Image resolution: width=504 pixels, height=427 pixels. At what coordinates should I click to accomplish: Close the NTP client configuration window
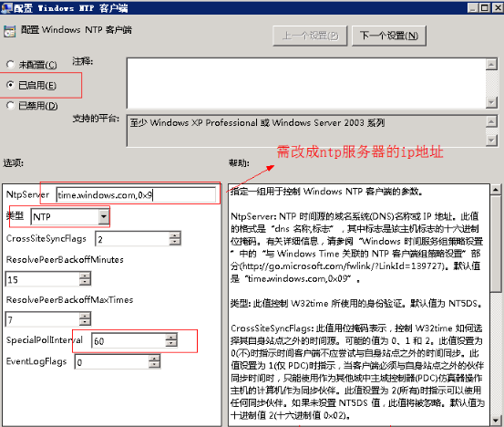(x=498, y=7)
